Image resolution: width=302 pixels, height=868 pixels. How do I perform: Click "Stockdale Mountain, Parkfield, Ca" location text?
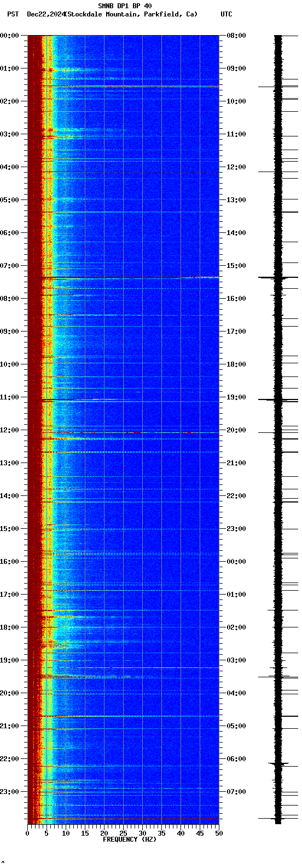131,14
